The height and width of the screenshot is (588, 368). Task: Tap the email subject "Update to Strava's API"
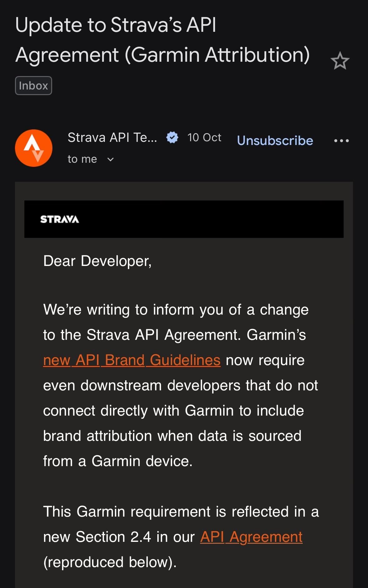pyautogui.click(x=115, y=25)
